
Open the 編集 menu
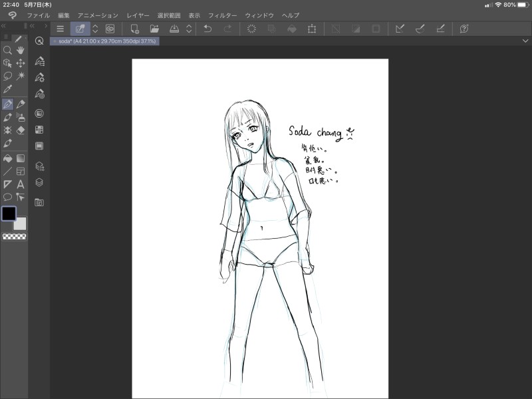(63, 15)
